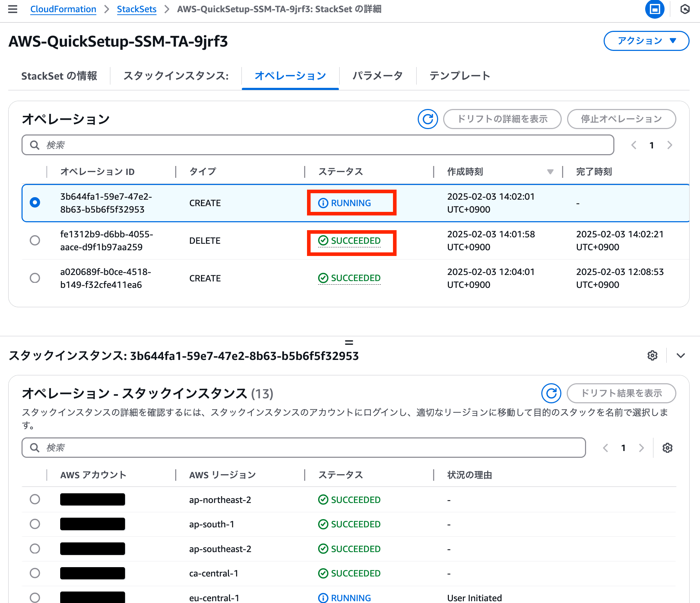
Task: Focus the operations search field
Action: [x=318, y=145]
